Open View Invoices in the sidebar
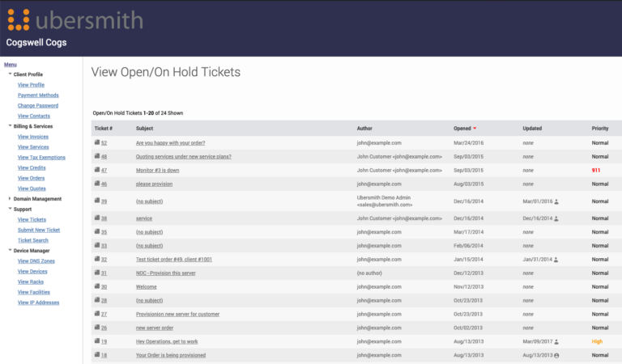 point(33,137)
